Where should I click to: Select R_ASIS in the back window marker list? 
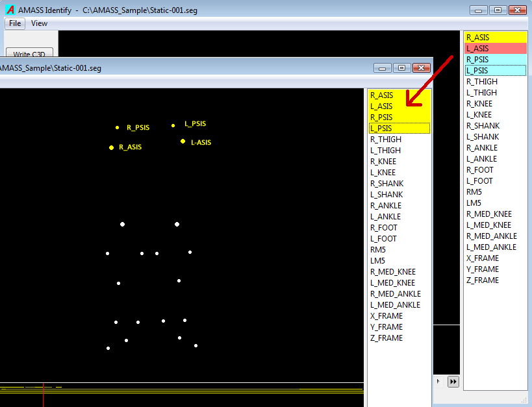(496, 37)
